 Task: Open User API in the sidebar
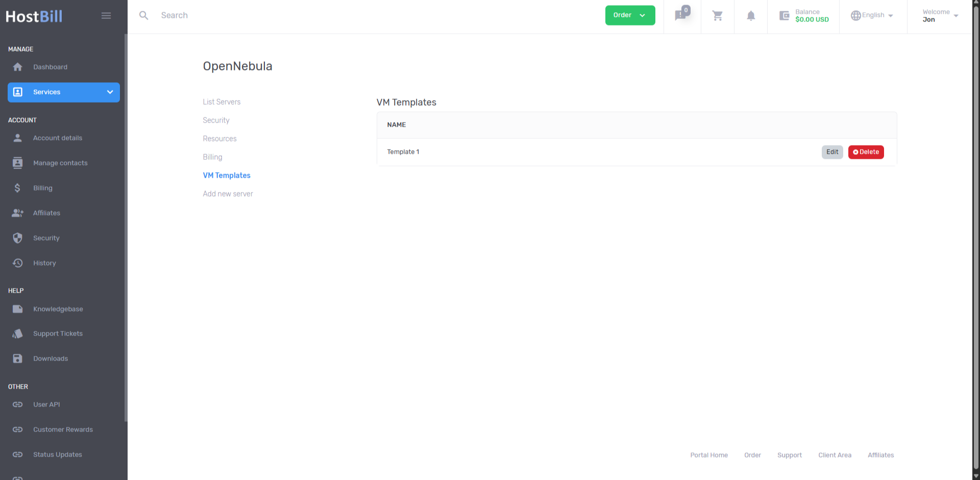point(46,404)
